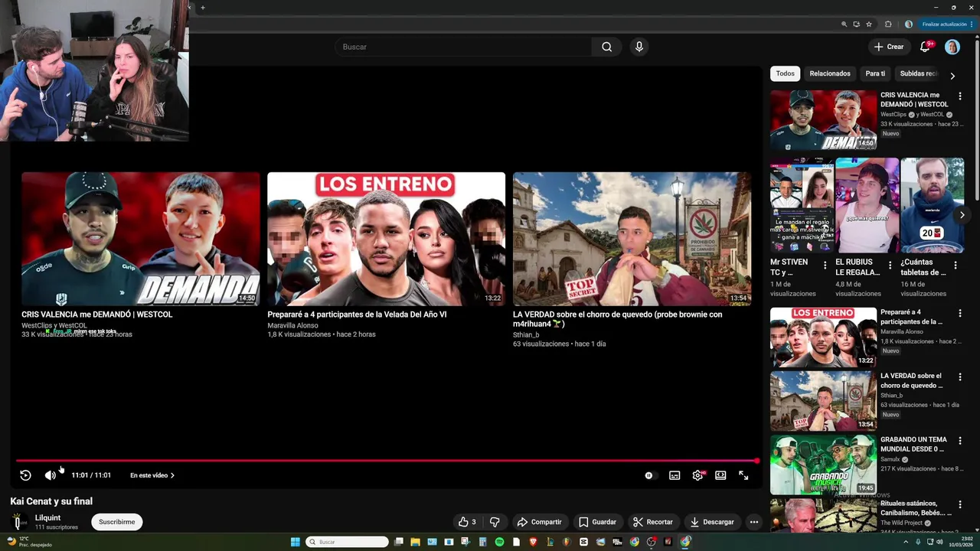Open options for Rituales satánicos video

(959, 504)
